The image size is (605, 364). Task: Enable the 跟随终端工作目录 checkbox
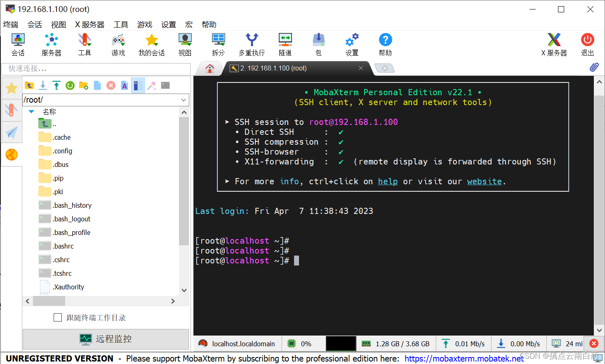[58, 317]
